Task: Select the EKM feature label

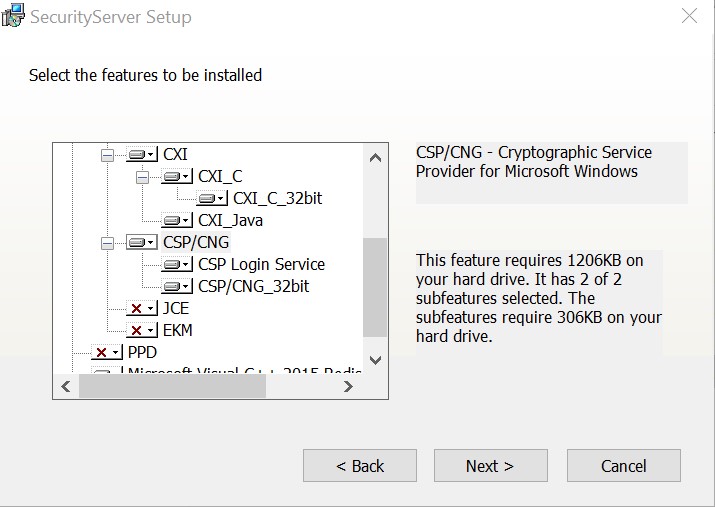Action: click(177, 331)
